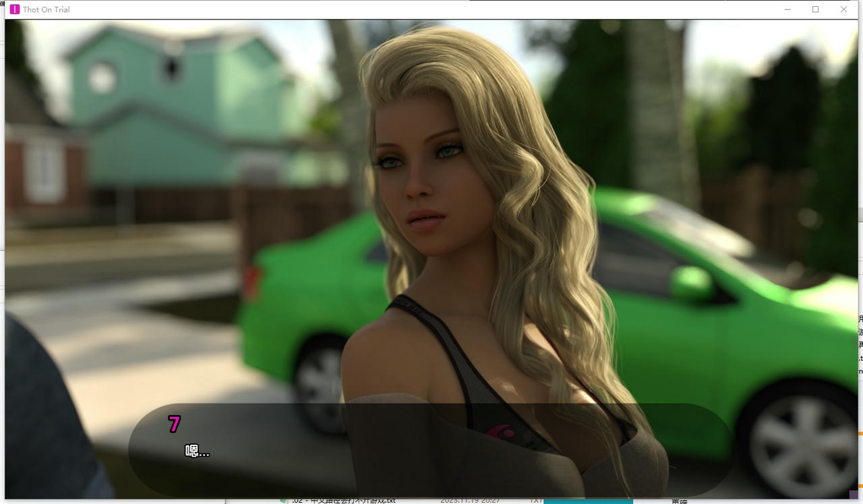This screenshot has width=863, height=504.
Task: Click the timestamp 2023.11.19 20:27 entry
Action: click(472, 500)
